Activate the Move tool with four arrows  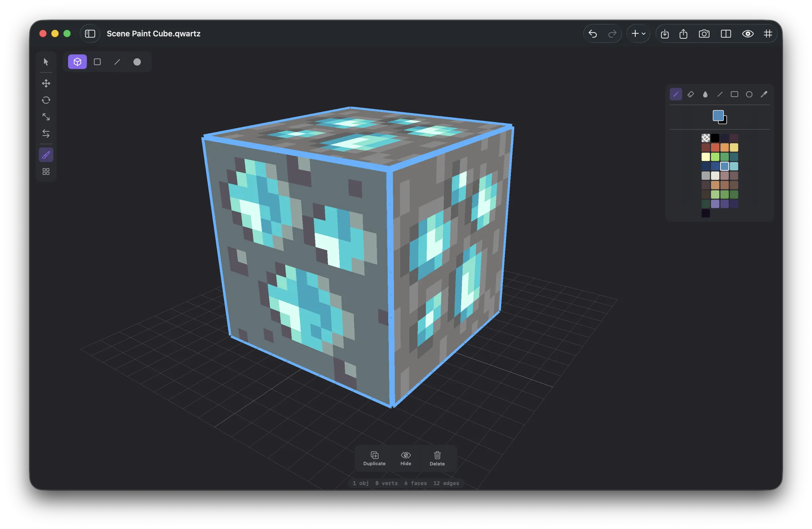coord(46,83)
